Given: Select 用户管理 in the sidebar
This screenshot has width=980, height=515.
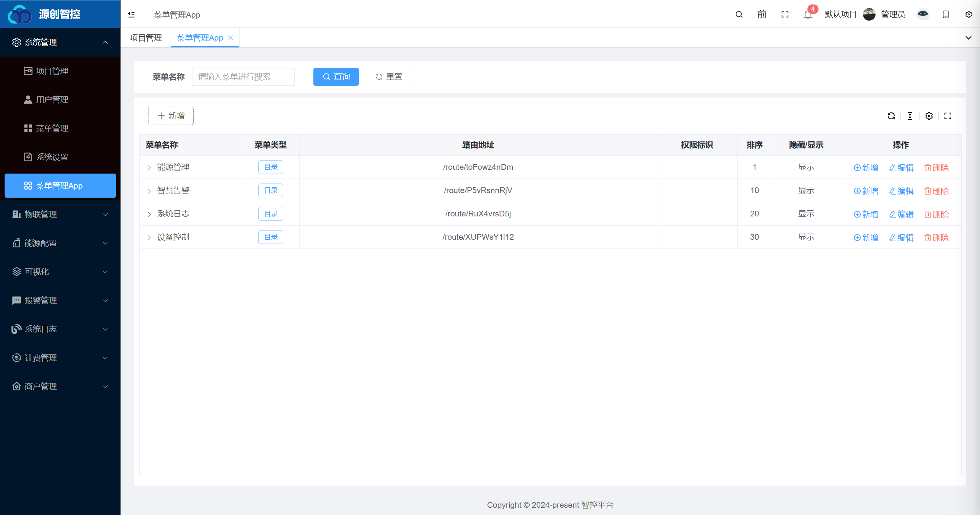Looking at the screenshot, I should (60, 100).
